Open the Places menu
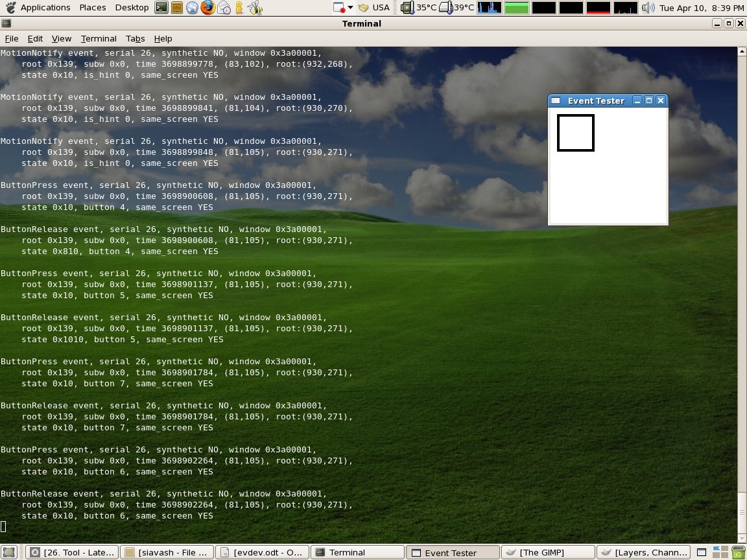This screenshot has height=560, width=747. [93, 8]
